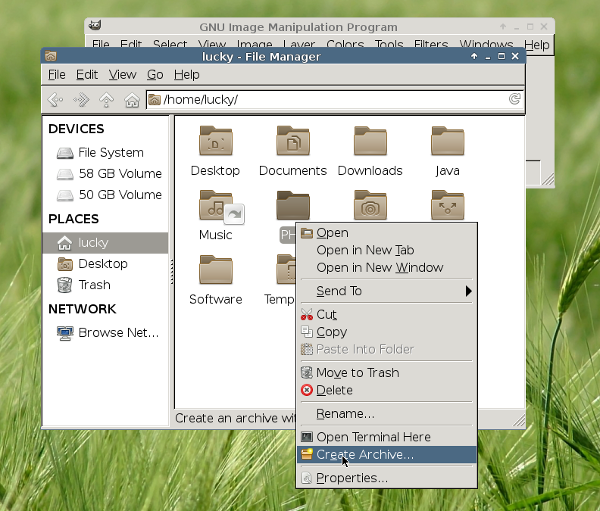Select the Music folder icon
The width and height of the screenshot is (600, 511).
click(x=215, y=208)
